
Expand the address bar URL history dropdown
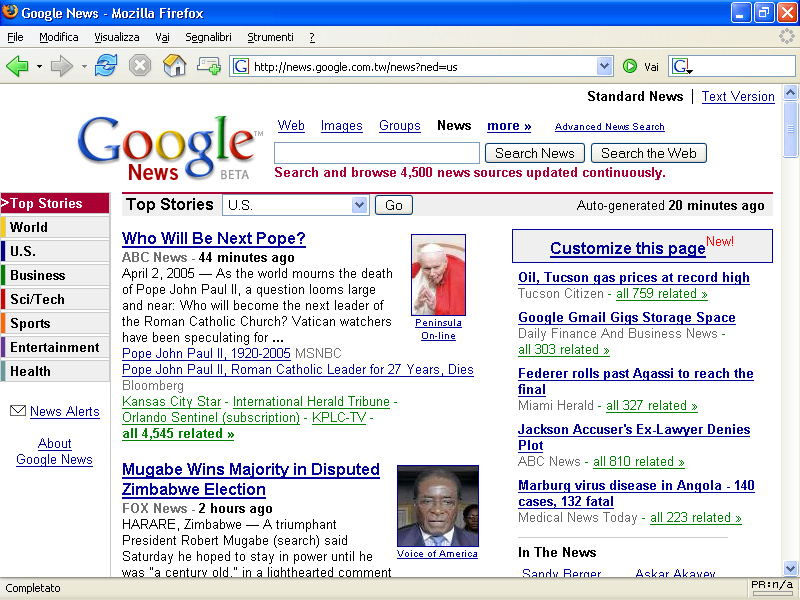[605, 66]
